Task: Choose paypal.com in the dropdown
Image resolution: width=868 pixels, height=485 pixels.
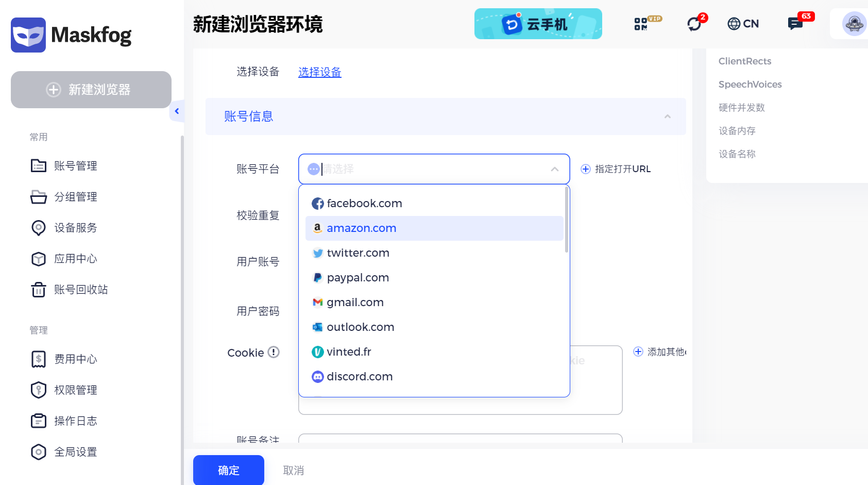Action: tap(434, 278)
